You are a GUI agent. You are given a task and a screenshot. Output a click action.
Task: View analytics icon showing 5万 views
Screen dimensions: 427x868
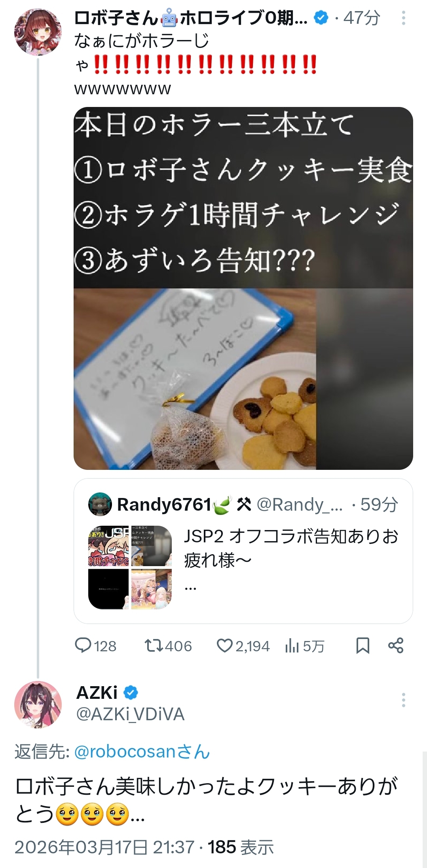point(292,647)
